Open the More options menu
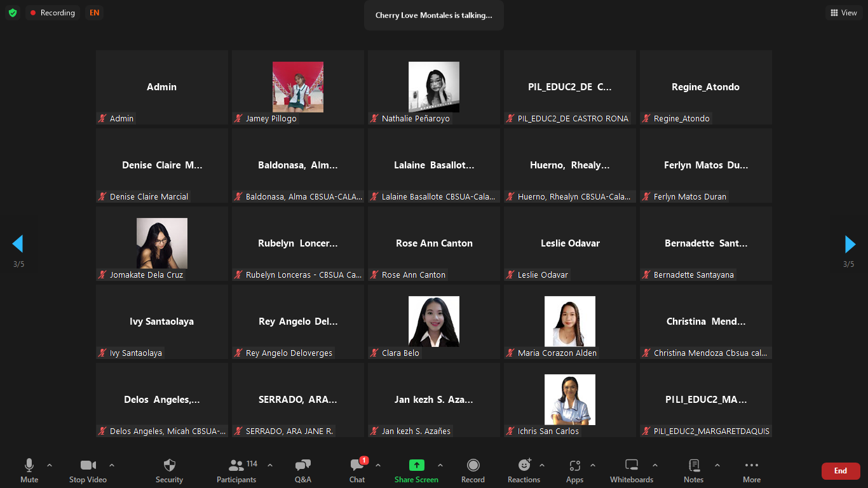Image resolution: width=868 pixels, height=488 pixels. click(751, 470)
